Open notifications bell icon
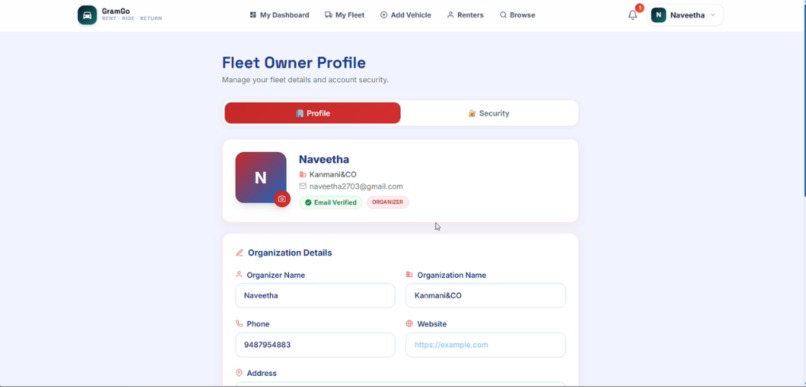The image size is (806, 387). click(x=633, y=15)
